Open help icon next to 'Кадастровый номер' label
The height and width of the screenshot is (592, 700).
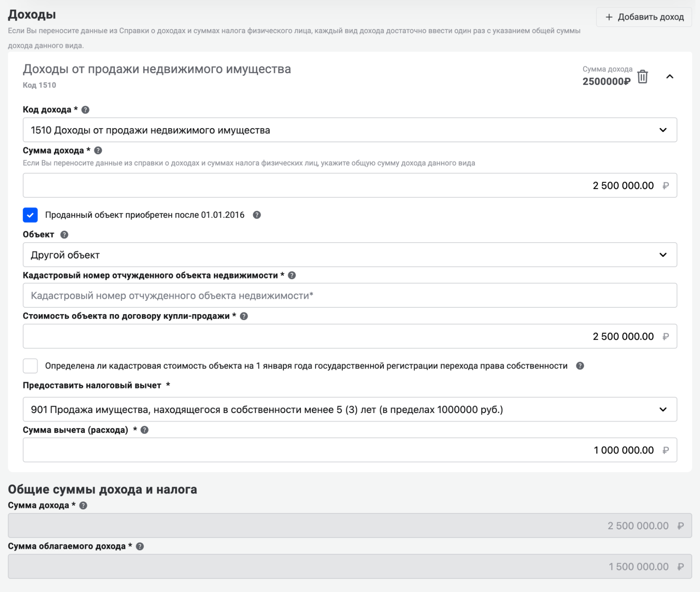click(292, 275)
